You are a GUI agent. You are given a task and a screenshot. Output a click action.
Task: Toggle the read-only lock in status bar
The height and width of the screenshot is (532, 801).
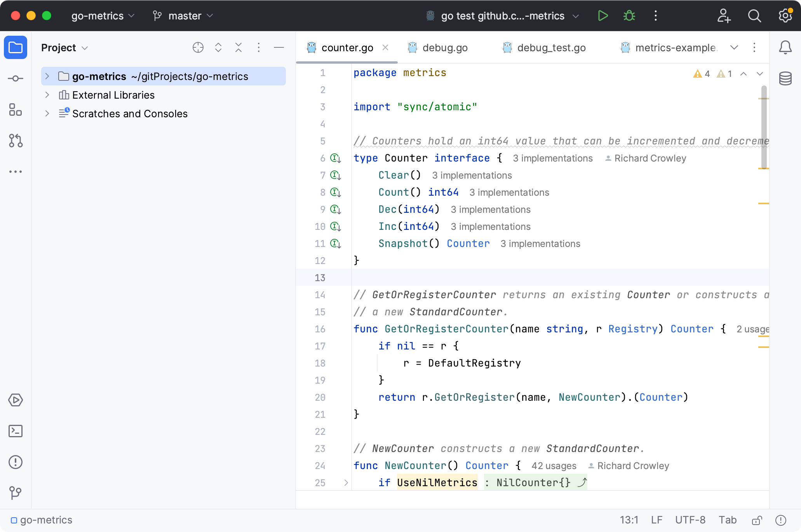757,520
